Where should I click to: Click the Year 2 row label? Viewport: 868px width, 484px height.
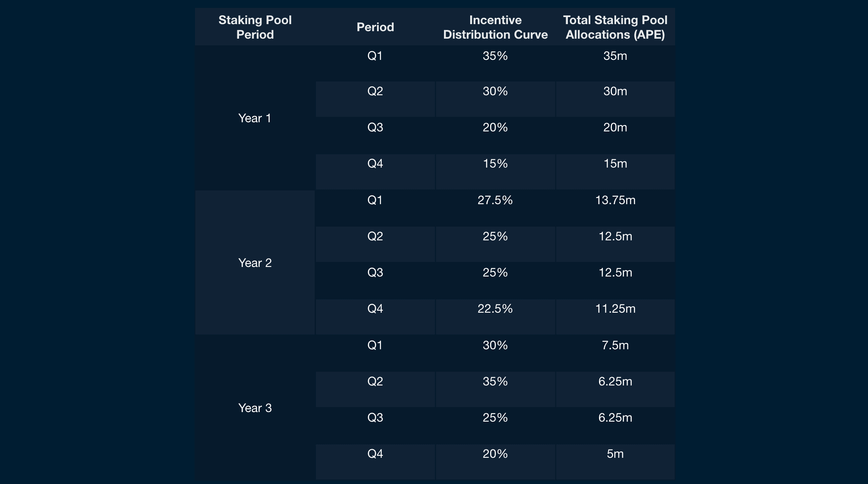click(255, 263)
